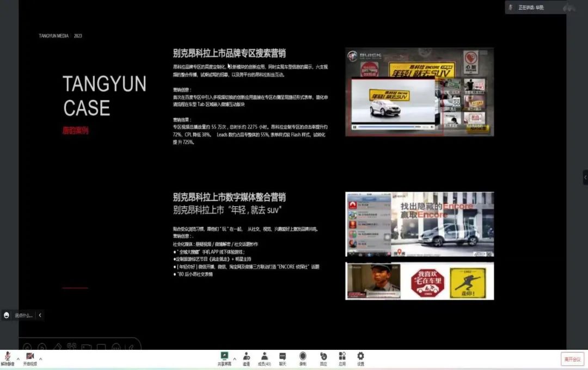Click the yellow 走你 sign image
This screenshot has height=370, width=588.
tap(468, 282)
